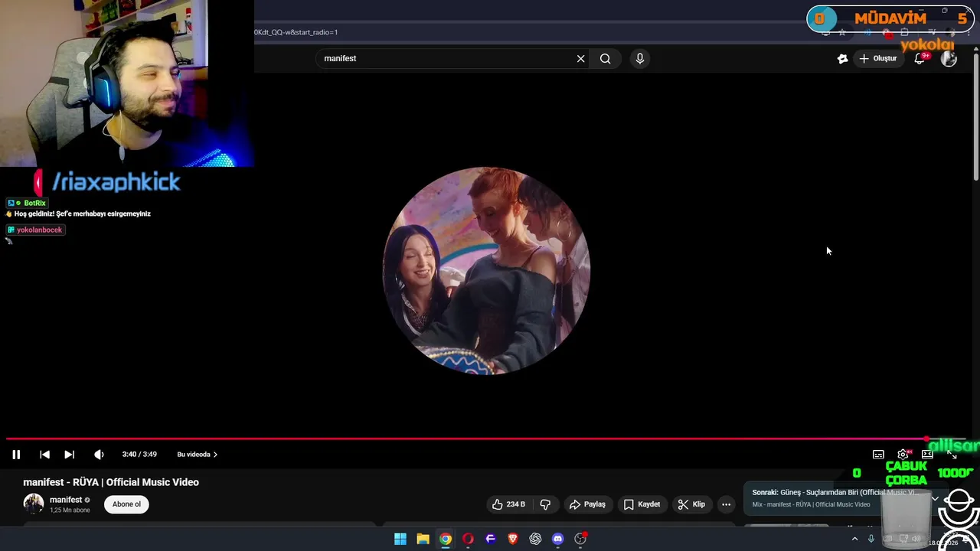Like the video (234 B)
The width and height of the screenshot is (980, 551).
(x=508, y=504)
